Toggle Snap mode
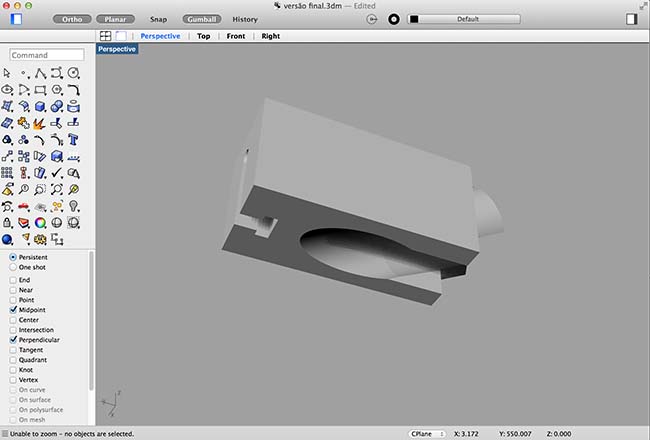Screen dimensions: 650x440 pos(158,19)
